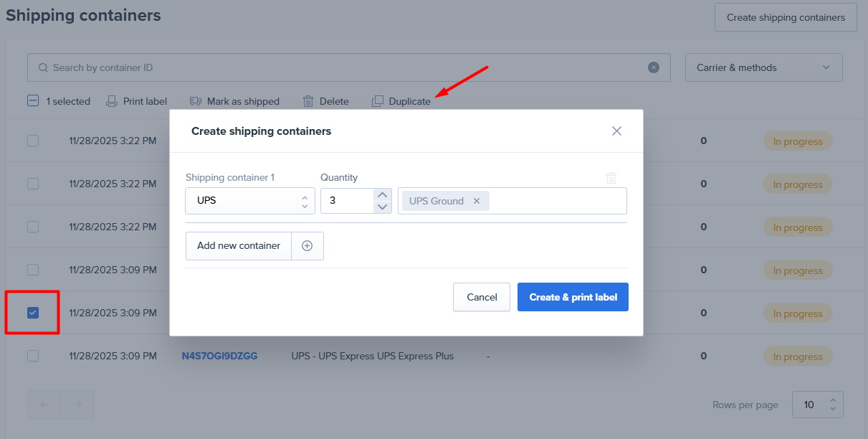Uncheck the selected container row checkbox
The height and width of the screenshot is (439, 868).
pos(33,313)
